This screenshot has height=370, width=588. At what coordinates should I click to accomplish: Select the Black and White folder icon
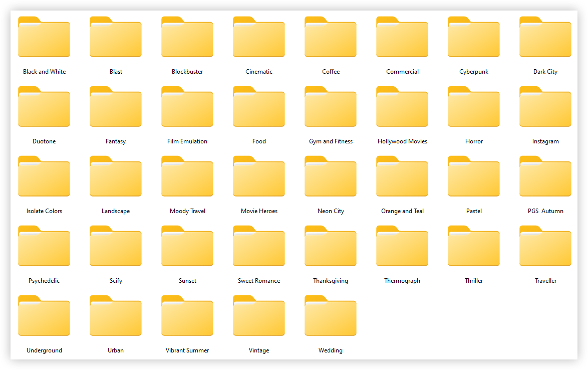coord(44,37)
